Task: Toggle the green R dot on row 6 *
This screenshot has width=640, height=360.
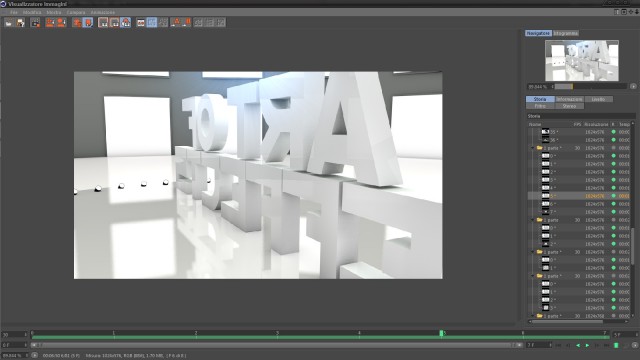Action: [613, 204]
